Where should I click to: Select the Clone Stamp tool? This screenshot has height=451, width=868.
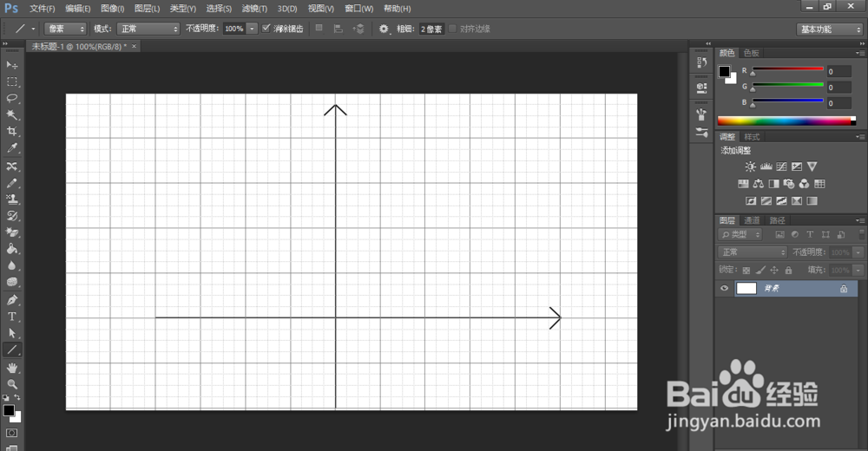pos(11,199)
